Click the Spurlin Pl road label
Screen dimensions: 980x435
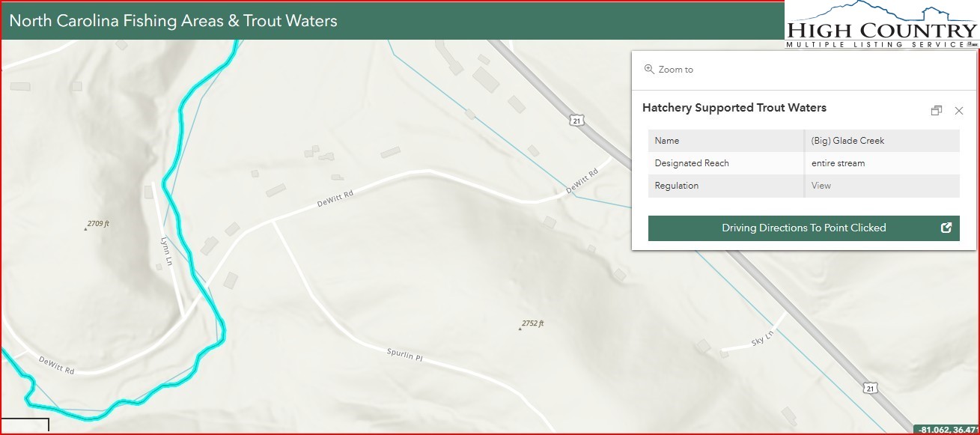(404, 355)
